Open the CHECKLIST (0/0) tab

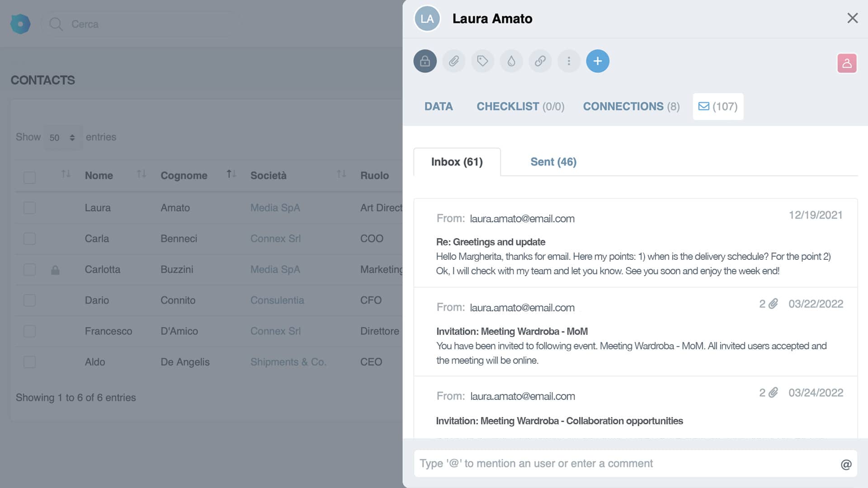pyautogui.click(x=520, y=106)
